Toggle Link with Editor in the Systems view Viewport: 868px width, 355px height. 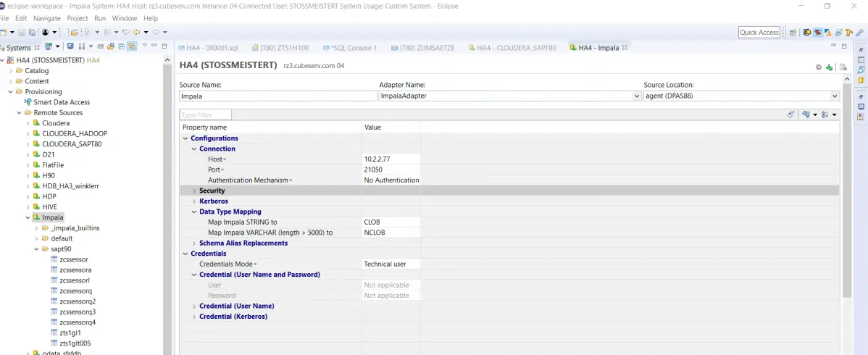(132, 46)
